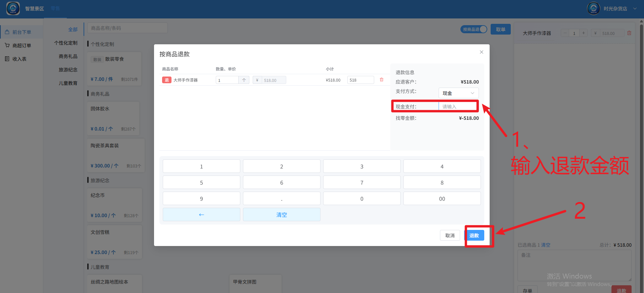Click the red 退 tag on item

(x=166, y=80)
